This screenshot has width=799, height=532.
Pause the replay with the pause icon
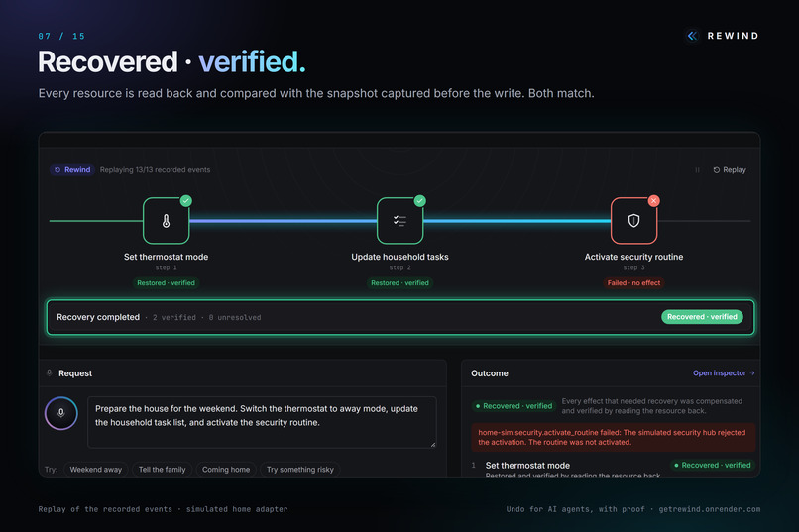click(x=697, y=170)
